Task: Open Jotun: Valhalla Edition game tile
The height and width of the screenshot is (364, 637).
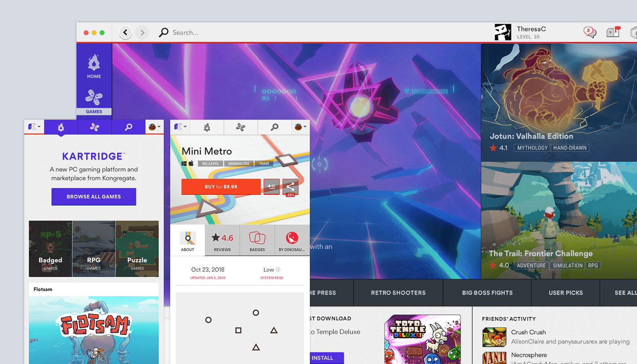Action: (559, 102)
